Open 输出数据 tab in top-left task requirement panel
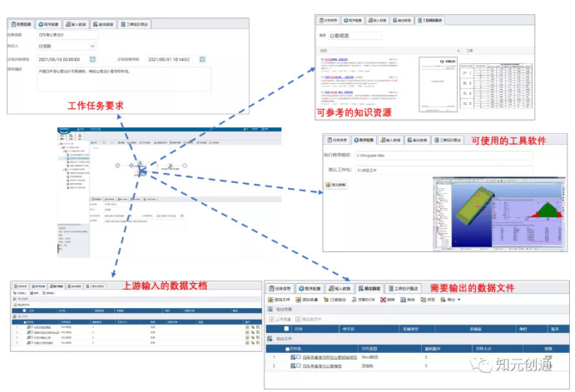 coord(103,24)
